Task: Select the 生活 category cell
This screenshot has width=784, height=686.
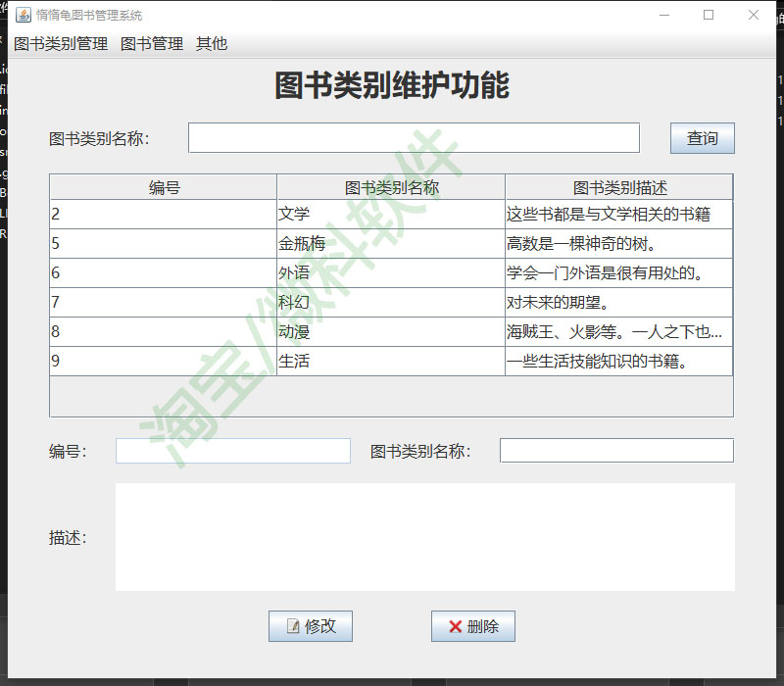Action: pos(391,361)
